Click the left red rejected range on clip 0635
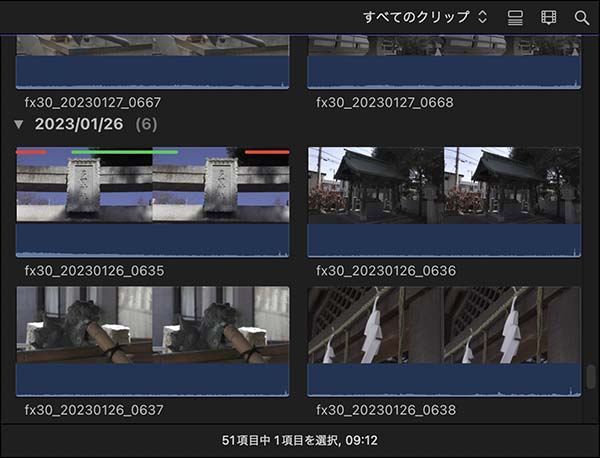 click(32, 152)
